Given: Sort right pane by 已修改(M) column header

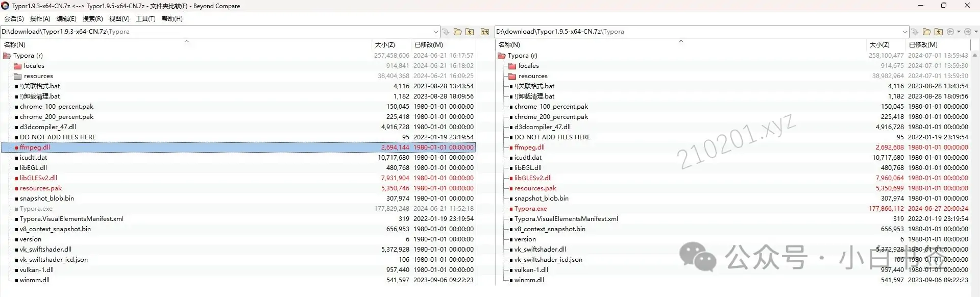Looking at the screenshot, I should 923,45.
